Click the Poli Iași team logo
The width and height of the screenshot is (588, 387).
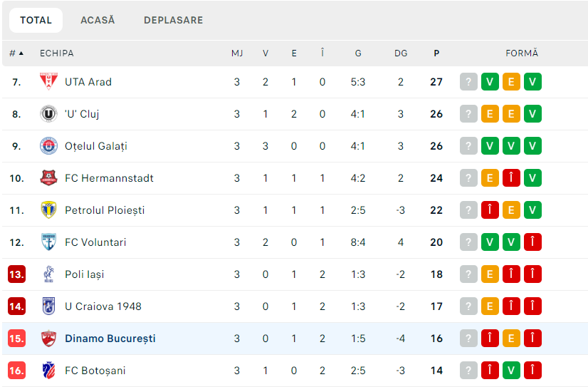(48, 274)
